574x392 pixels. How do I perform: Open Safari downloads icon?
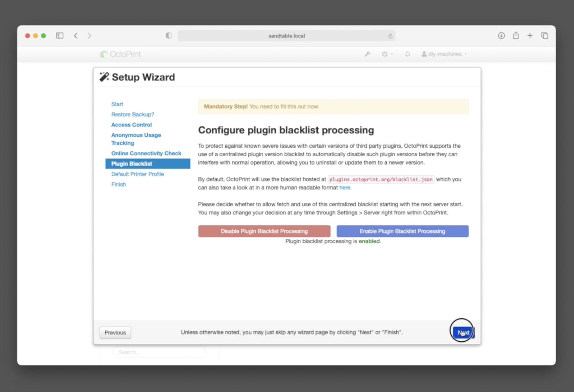[501, 36]
